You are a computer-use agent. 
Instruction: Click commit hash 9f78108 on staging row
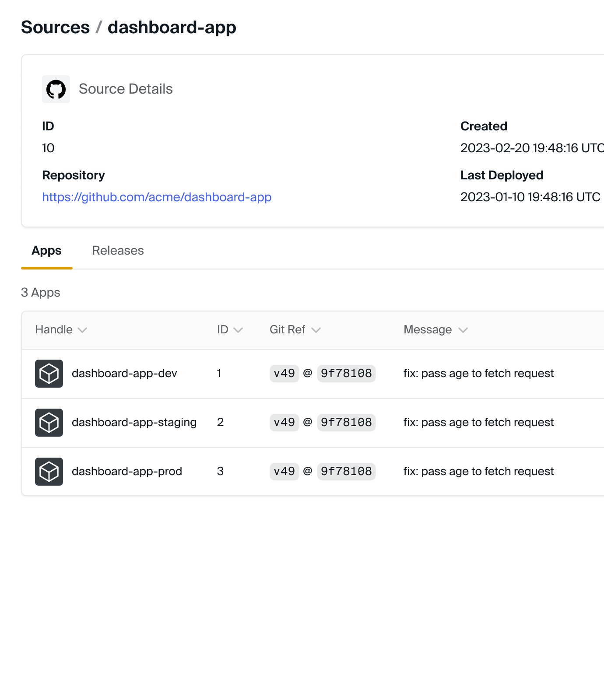tap(346, 422)
